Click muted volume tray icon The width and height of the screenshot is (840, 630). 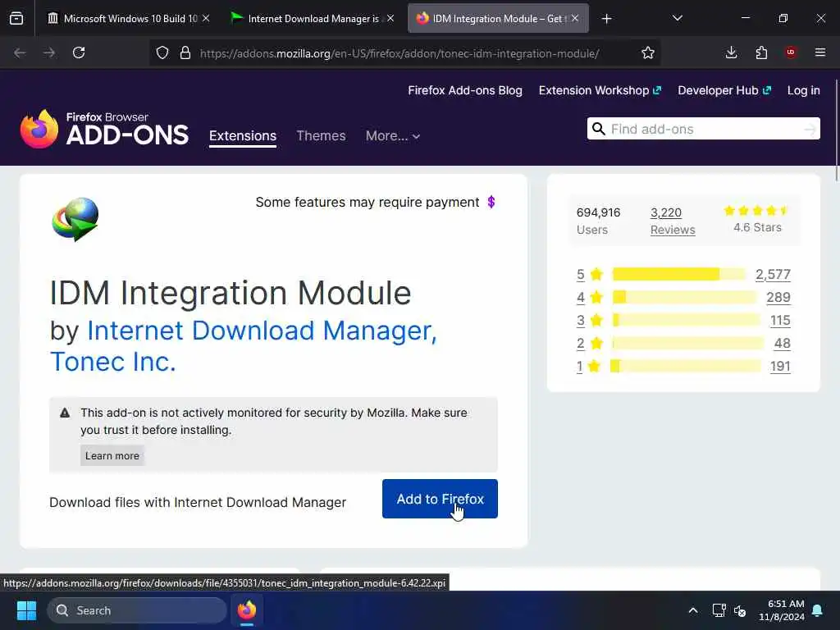[741, 610]
